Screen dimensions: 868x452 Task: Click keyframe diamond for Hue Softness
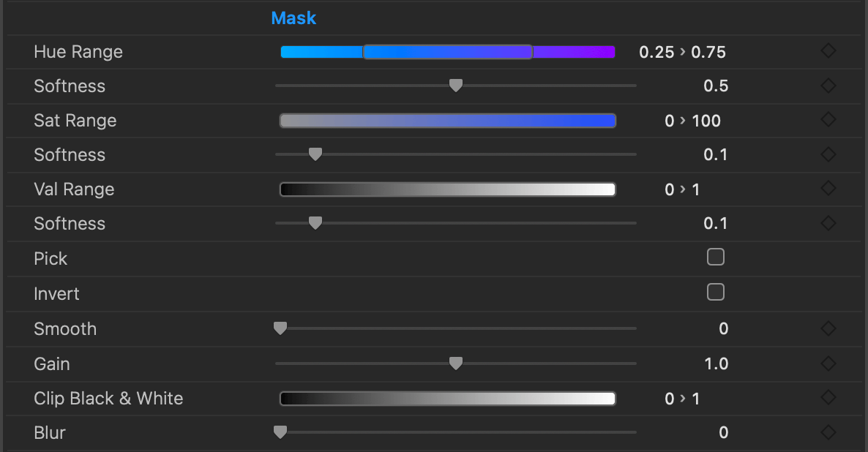pyautogui.click(x=828, y=86)
